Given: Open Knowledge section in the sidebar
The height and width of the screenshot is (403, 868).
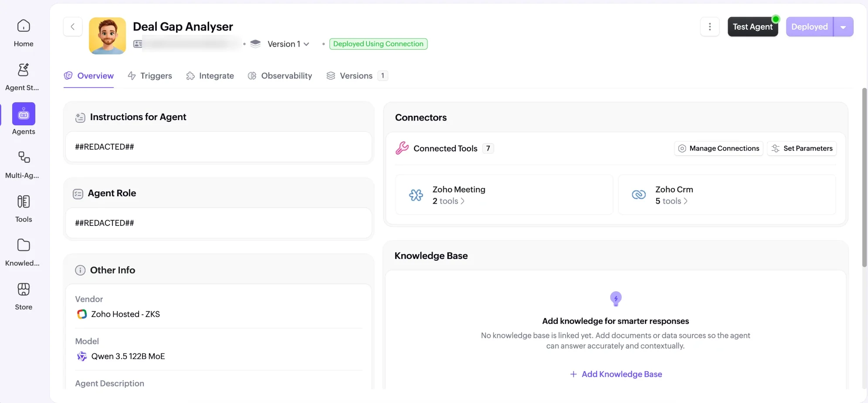Looking at the screenshot, I should 23,253.
